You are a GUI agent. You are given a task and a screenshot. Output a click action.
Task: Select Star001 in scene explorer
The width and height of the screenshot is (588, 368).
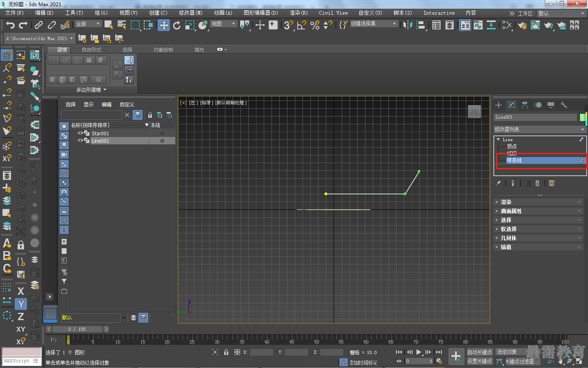(x=100, y=133)
